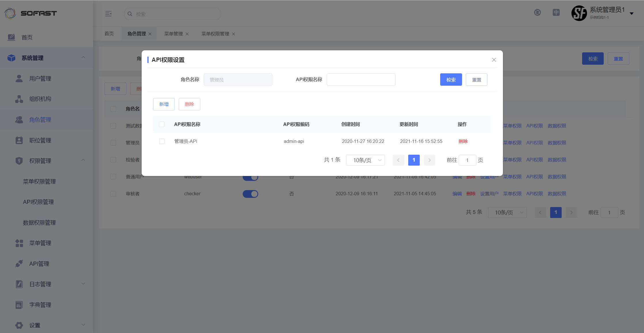
Task: Switch to the 菜单管理 tab
Action: 173,34
